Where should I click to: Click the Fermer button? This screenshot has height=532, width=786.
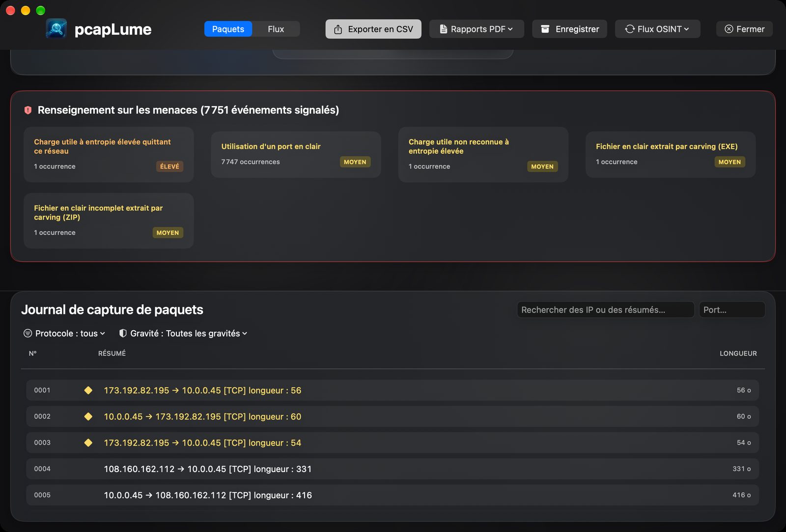(744, 29)
